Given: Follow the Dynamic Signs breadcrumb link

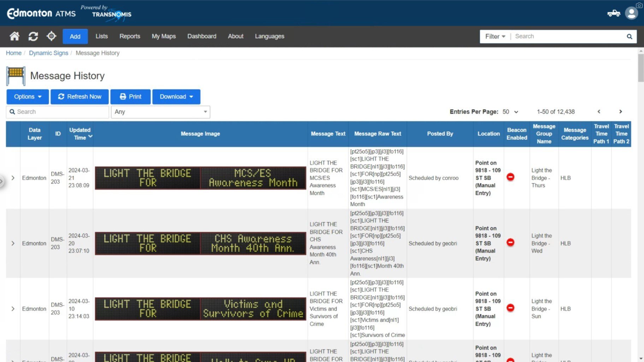Looking at the screenshot, I should coord(48,53).
